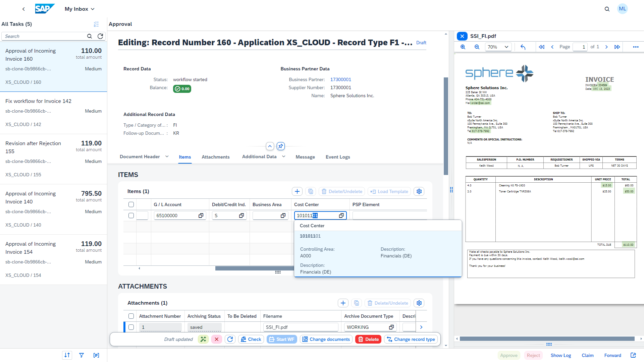Switch to Attachments tab

(215, 157)
